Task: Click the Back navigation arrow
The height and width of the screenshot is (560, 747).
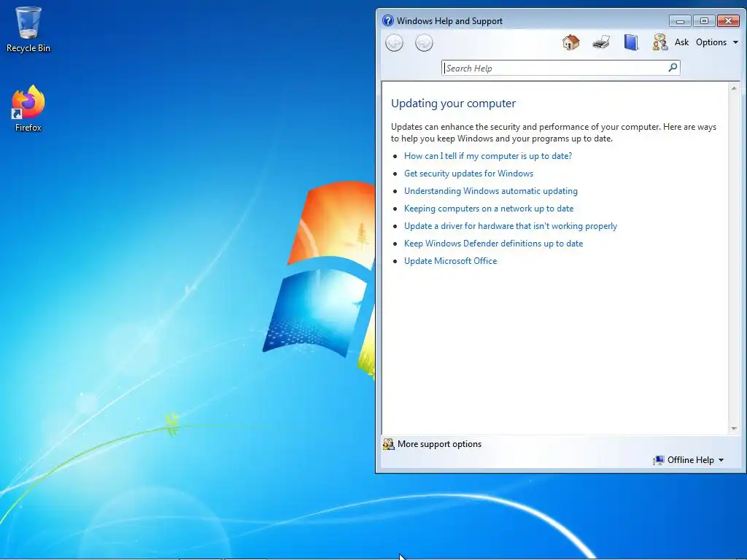Action: [x=394, y=43]
